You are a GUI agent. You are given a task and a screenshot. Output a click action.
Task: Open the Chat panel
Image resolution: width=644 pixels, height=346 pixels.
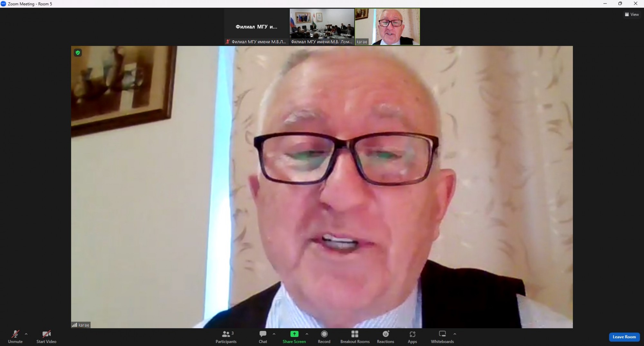(x=263, y=337)
